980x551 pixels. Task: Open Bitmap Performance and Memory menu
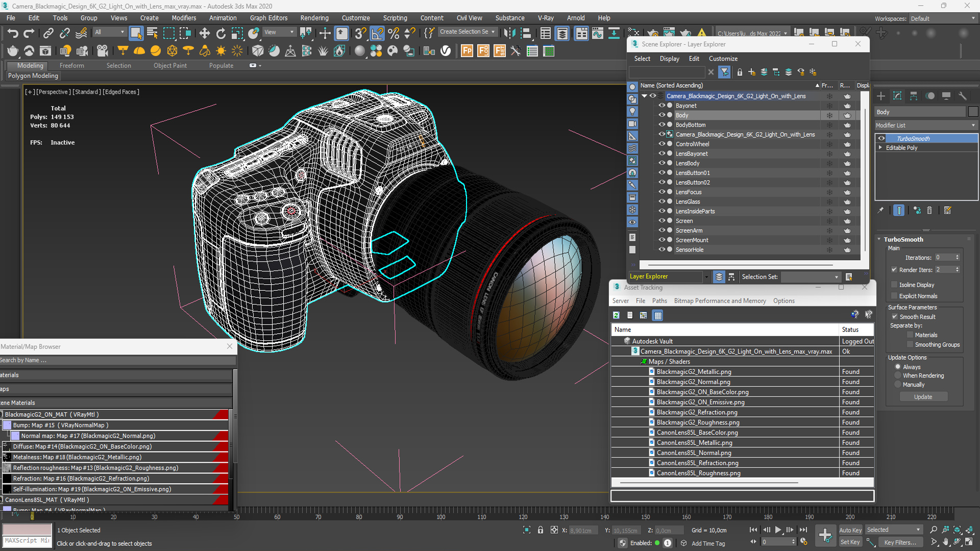720,301
